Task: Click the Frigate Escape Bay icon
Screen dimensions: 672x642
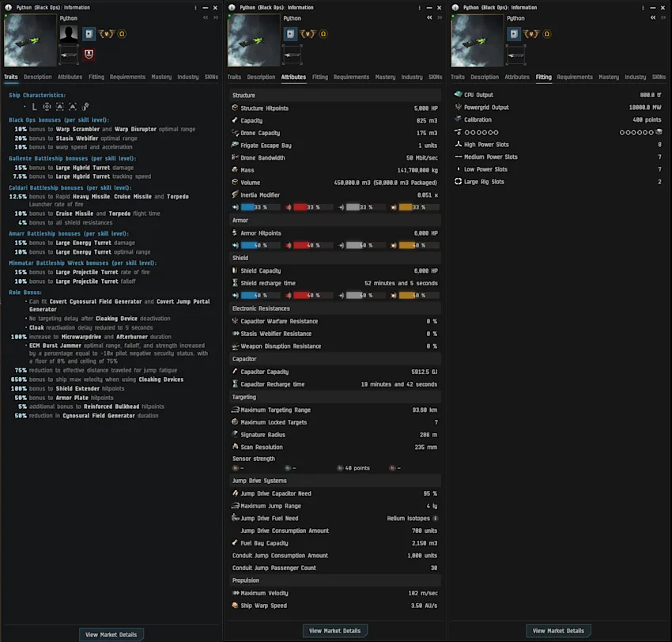Action: click(235, 145)
